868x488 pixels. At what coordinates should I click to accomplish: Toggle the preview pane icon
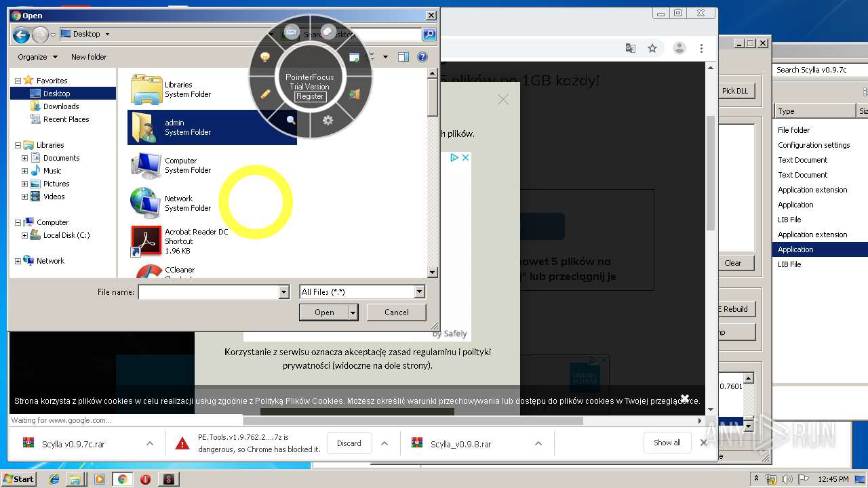pos(403,57)
